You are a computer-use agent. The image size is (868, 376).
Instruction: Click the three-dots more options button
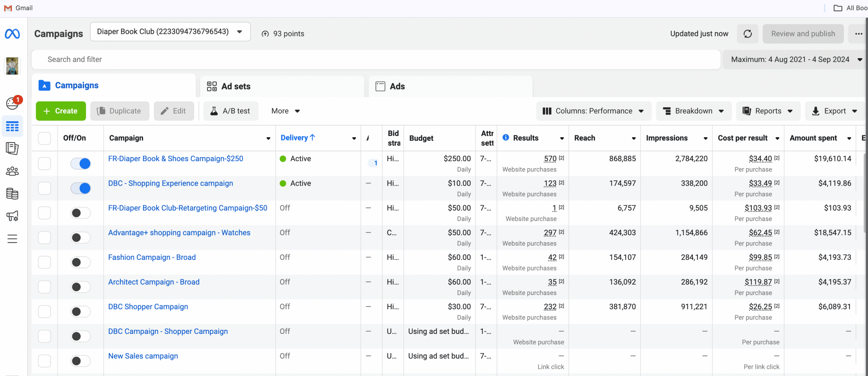pos(859,34)
